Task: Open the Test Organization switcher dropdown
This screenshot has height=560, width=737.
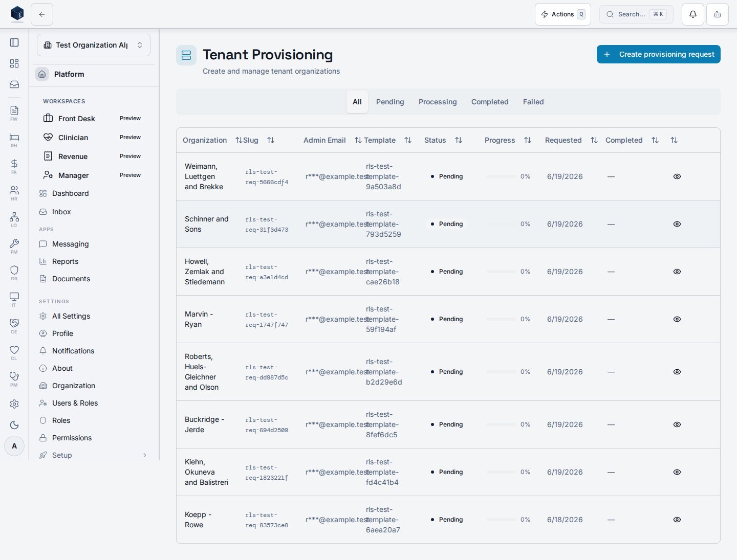Action: tap(94, 45)
